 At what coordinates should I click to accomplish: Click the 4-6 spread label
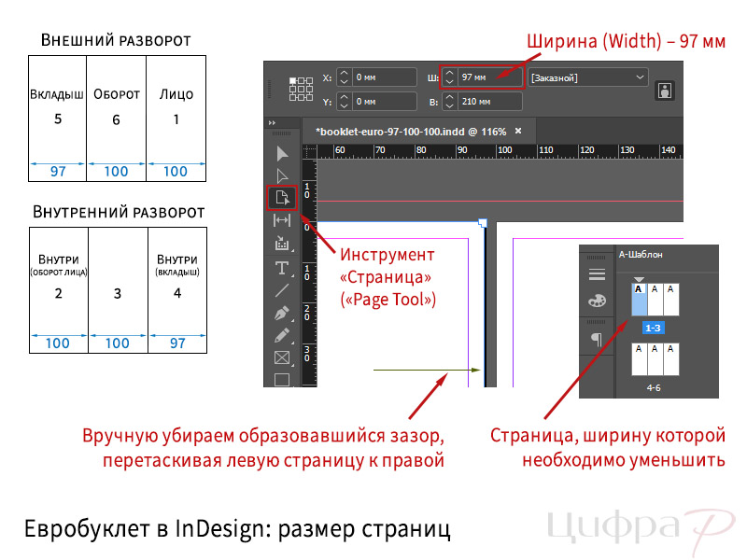pos(653,388)
